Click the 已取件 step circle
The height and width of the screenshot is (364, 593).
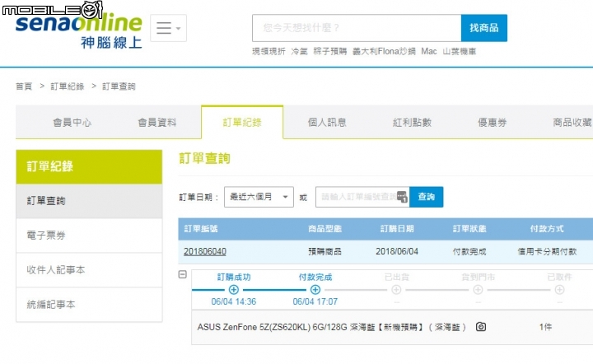point(560,290)
